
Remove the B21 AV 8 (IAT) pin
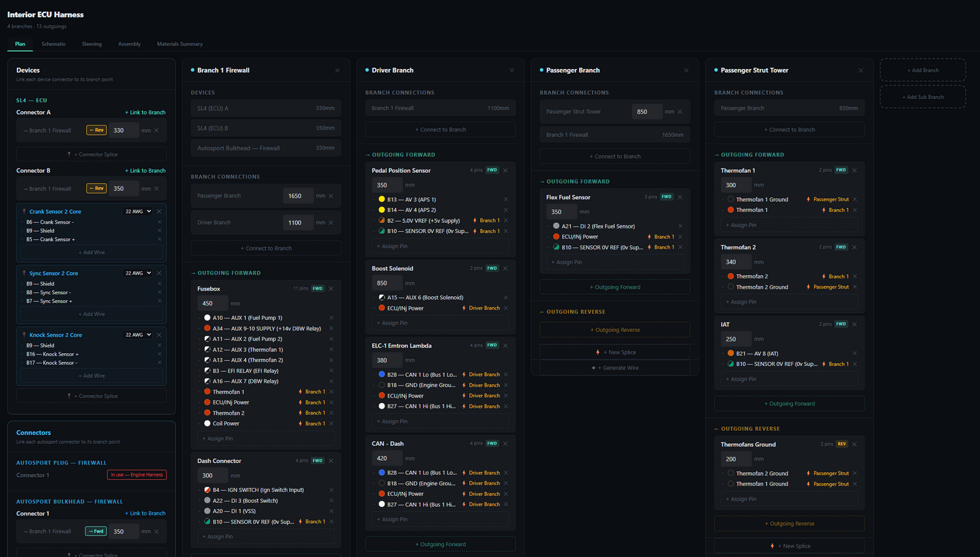(855, 354)
